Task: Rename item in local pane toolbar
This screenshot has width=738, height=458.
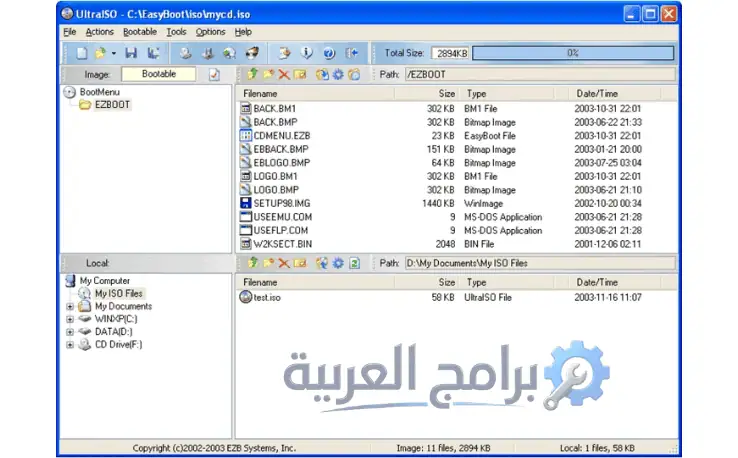Action: (x=300, y=263)
